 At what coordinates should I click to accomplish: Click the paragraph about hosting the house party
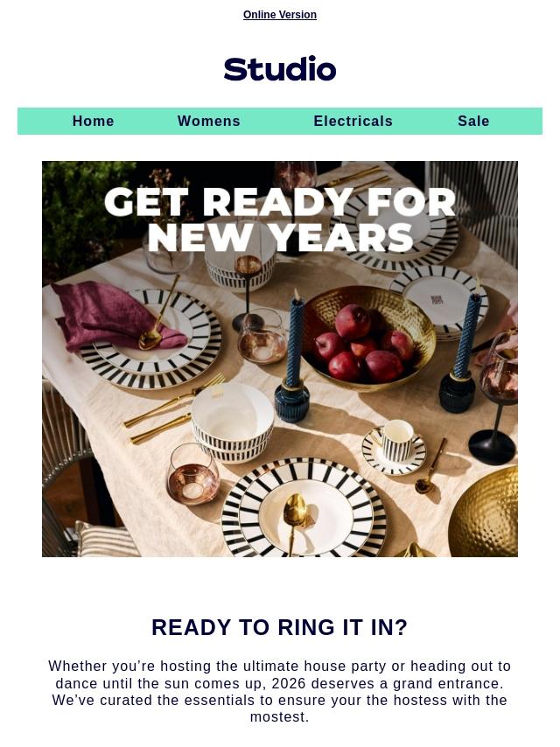tap(280, 691)
